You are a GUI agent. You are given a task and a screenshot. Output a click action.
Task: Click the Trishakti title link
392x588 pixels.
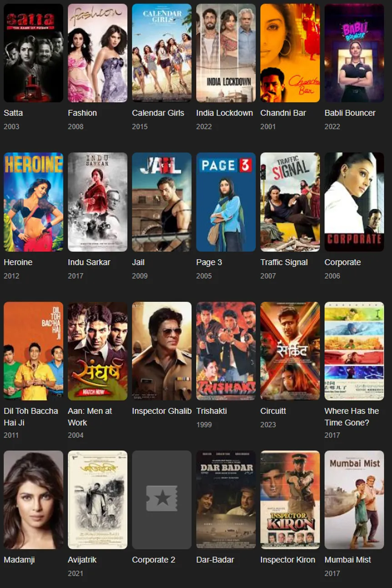[x=211, y=411]
